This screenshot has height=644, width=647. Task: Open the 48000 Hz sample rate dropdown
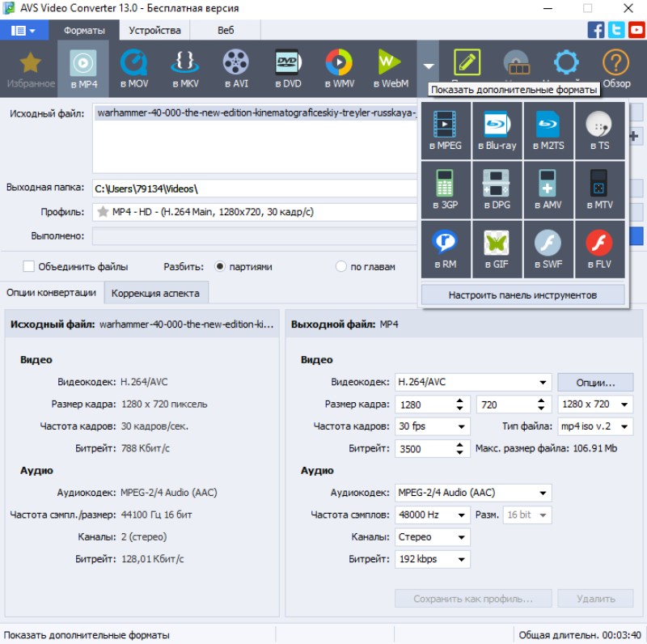(433, 515)
